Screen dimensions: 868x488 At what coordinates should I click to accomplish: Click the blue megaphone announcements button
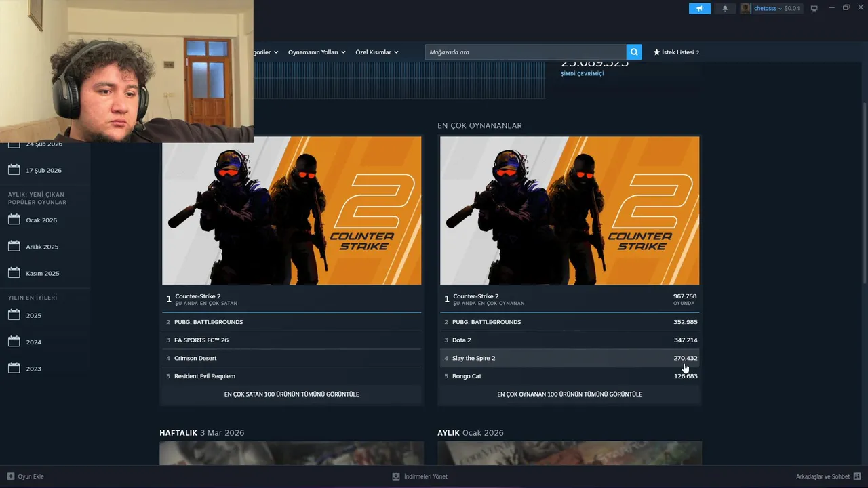click(x=700, y=8)
